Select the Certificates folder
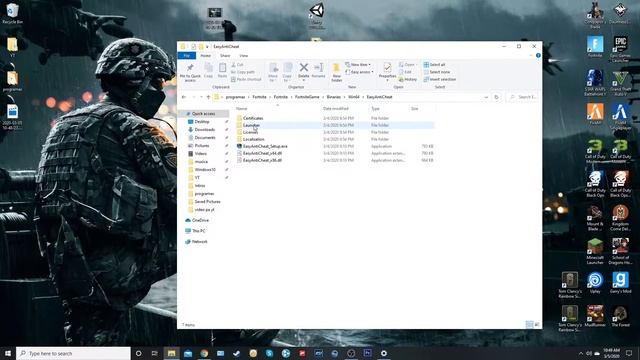Screen dimensions: 640x360 pos(253,118)
